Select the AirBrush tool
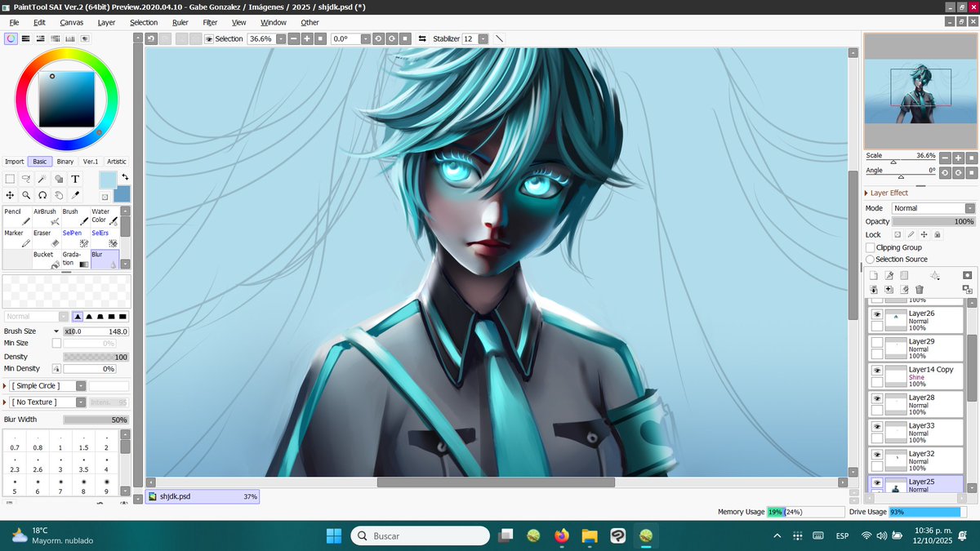The height and width of the screenshot is (551, 980). (47, 216)
